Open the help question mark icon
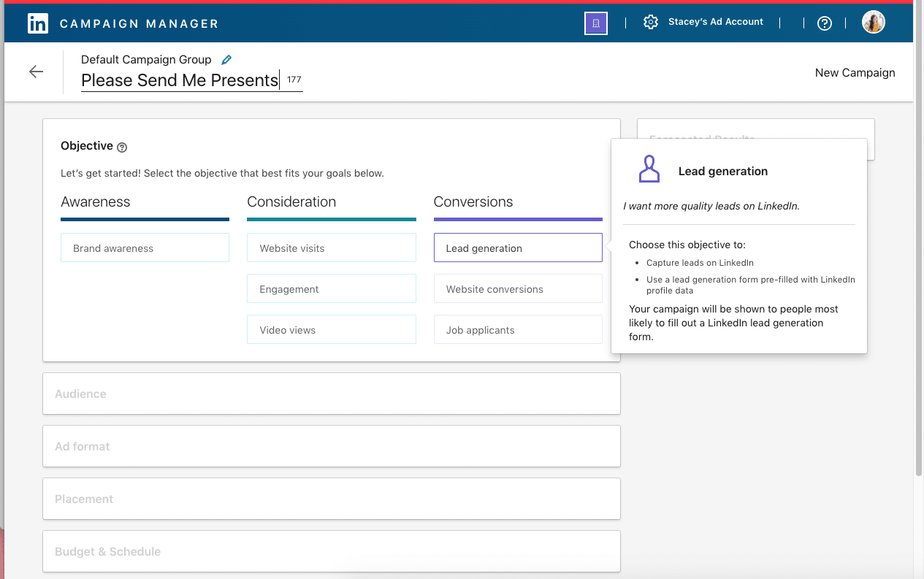Image resolution: width=924 pixels, height=579 pixels. (x=825, y=23)
